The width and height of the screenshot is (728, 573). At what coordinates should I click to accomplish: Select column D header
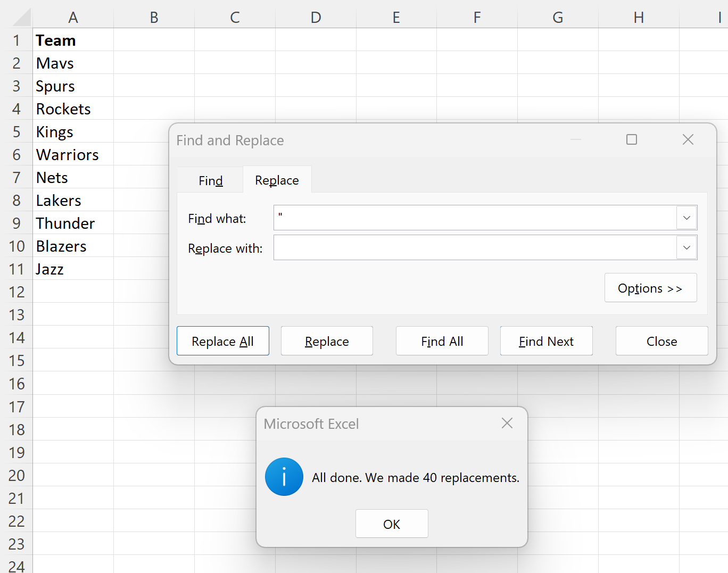coord(316,17)
